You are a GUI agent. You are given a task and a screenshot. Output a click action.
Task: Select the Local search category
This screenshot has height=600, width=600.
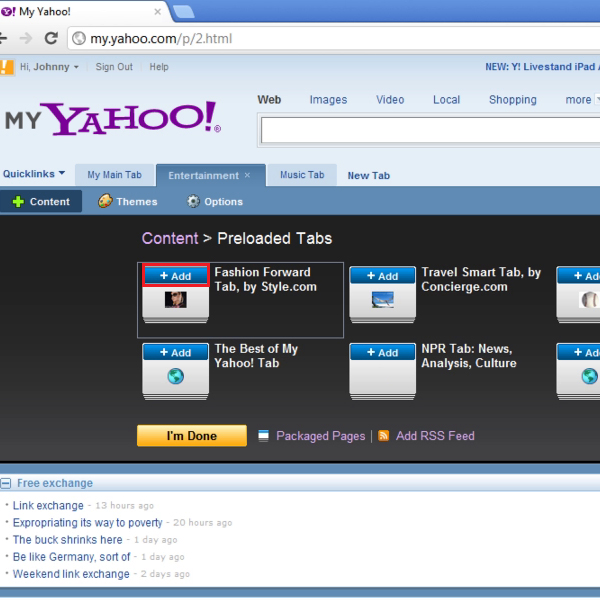pos(447,100)
